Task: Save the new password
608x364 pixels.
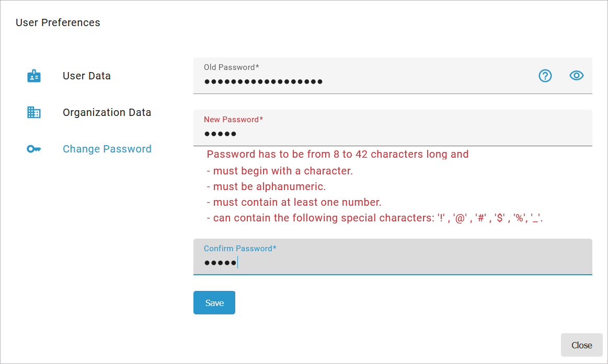Action: click(x=214, y=302)
